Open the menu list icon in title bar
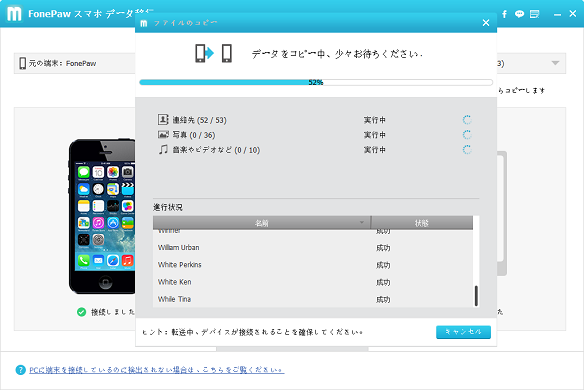The height and width of the screenshot is (390, 584). coord(534,14)
